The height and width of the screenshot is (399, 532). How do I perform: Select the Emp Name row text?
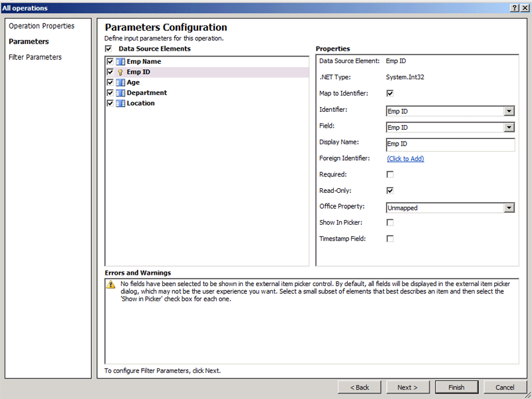click(144, 62)
